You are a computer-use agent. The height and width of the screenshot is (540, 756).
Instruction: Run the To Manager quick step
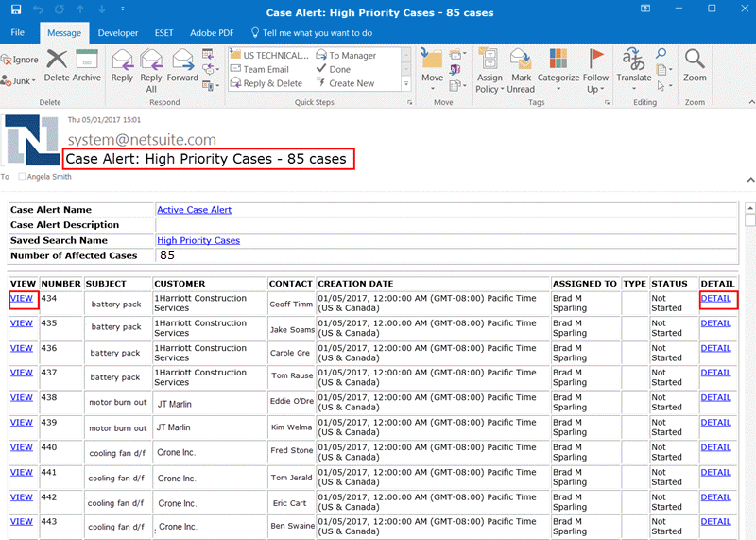[x=346, y=55]
